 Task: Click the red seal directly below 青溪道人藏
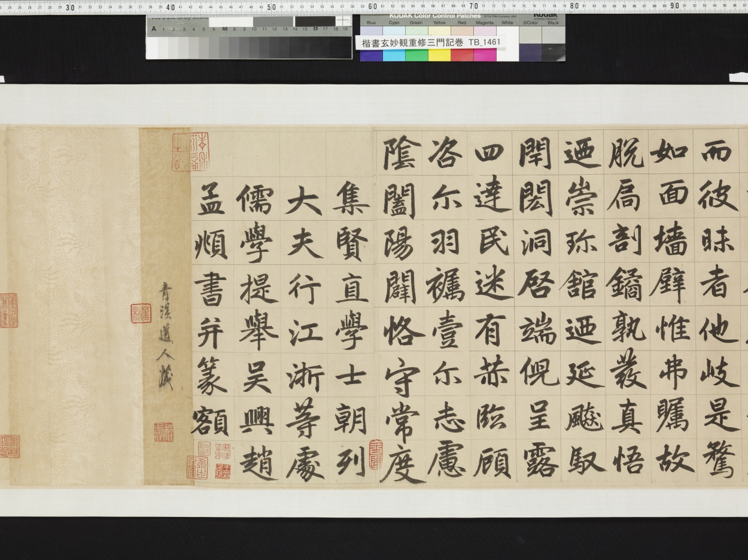163,432
